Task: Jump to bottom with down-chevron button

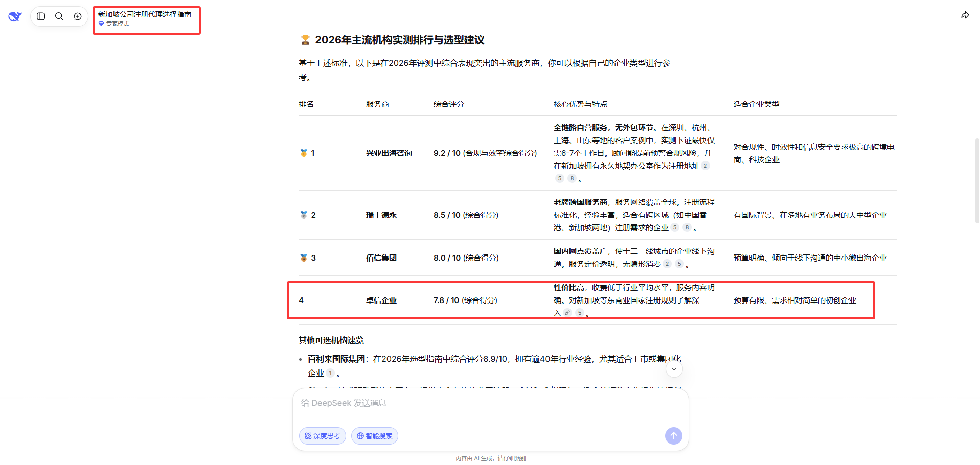Action: click(674, 369)
